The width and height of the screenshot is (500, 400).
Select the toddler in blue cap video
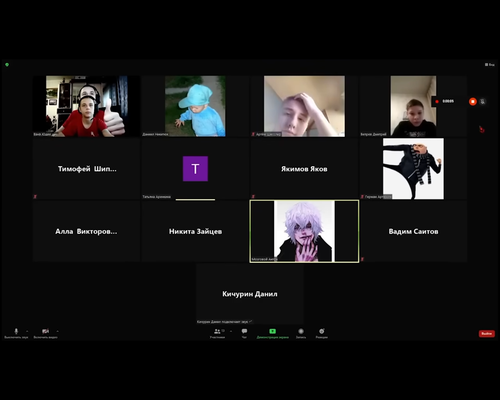pos(195,106)
